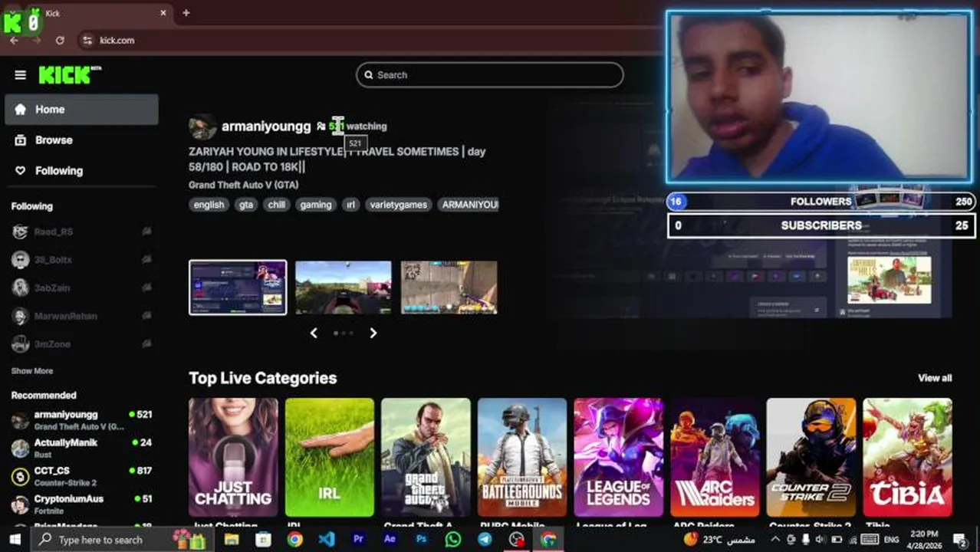
Task: Select second featured stream thumbnail
Action: click(x=344, y=287)
